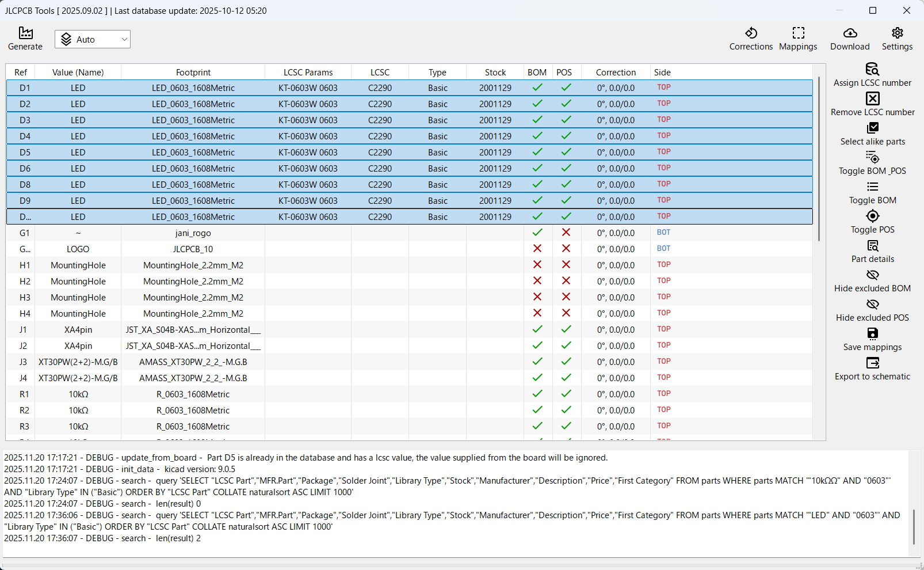Select the H2 MountingHole value cell

[78, 281]
